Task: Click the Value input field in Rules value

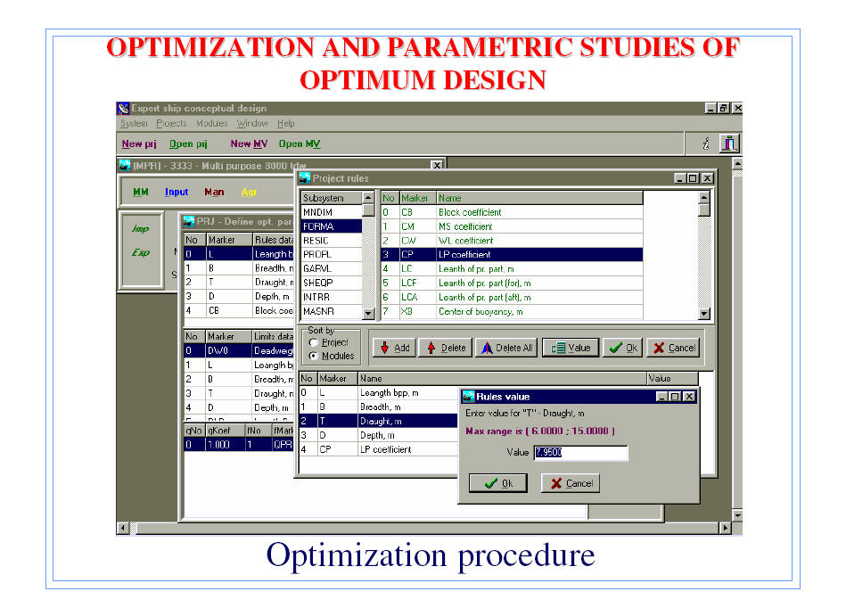Action: click(x=580, y=453)
